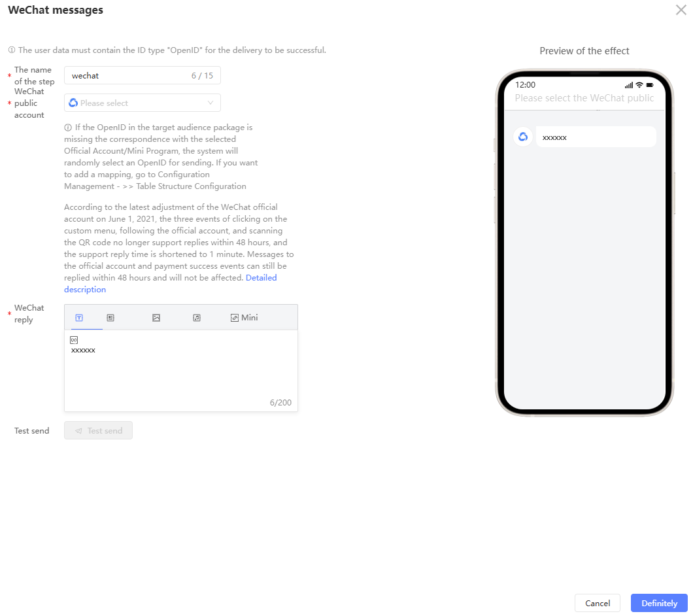Open the Mini program reply tab
Screen dimensions: 693x616
coord(244,318)
